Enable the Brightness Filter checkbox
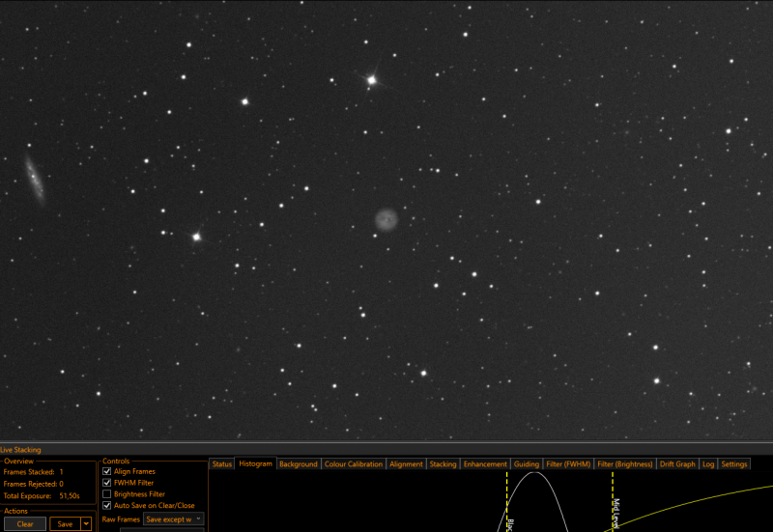The image size is (773, 532). point(106,494)
